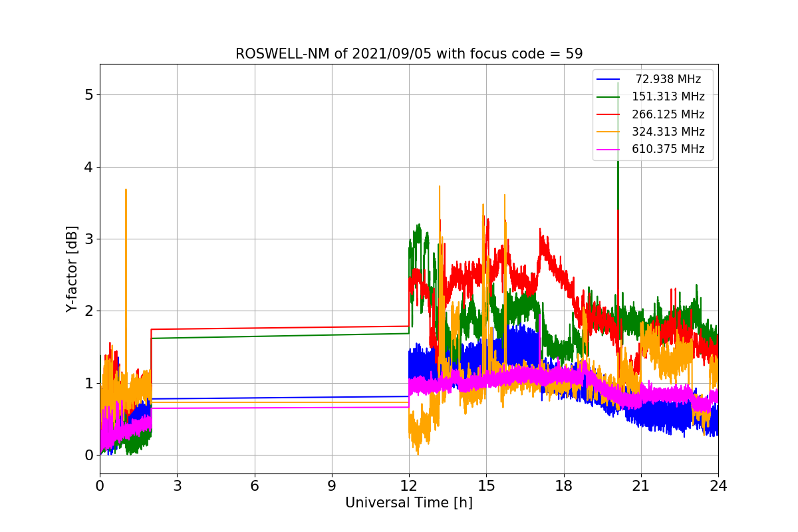798x532 pixels.
Task: Click y-axis tick label 4
Action: 89,167
